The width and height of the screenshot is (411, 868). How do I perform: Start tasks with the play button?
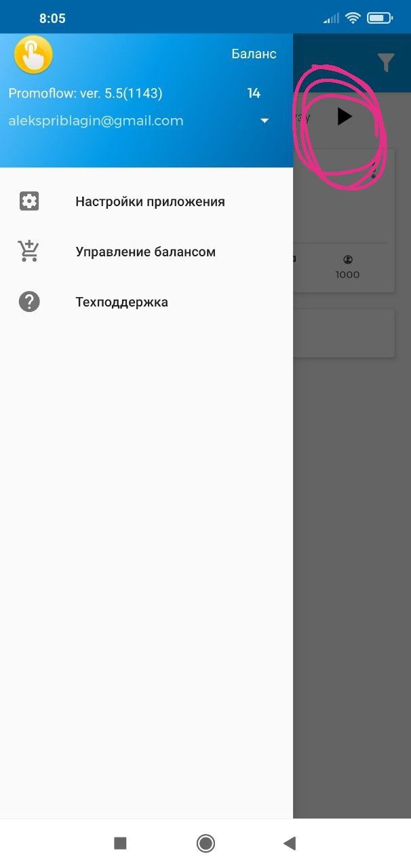click(345, 117)
